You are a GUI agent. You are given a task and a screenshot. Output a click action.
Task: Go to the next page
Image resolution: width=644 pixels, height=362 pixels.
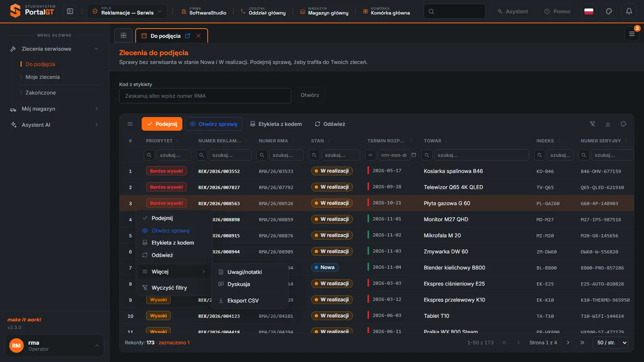coord(568,343)
